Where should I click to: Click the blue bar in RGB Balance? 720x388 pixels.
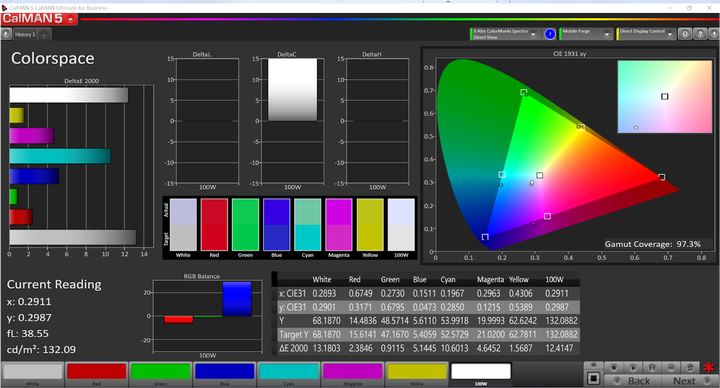tap(237, 299)
